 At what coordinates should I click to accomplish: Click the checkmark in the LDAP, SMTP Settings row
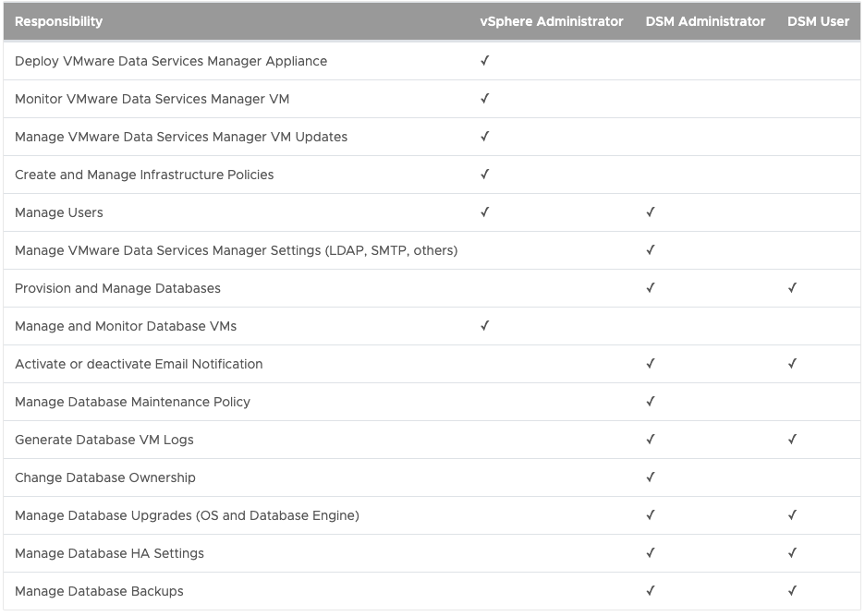[651, 250]
